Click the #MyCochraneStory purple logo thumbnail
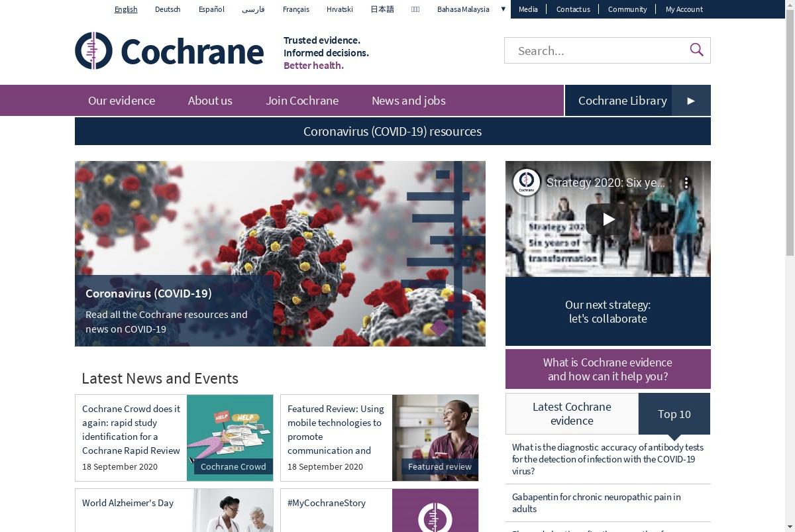795x532 pixels. (435, 510)
